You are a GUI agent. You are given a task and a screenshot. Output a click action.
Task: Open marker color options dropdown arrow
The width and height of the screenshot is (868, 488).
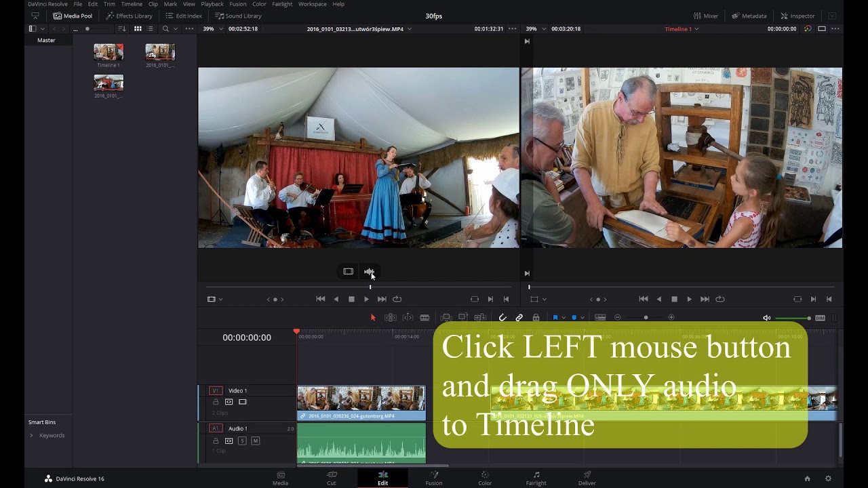tap(583, 318)
